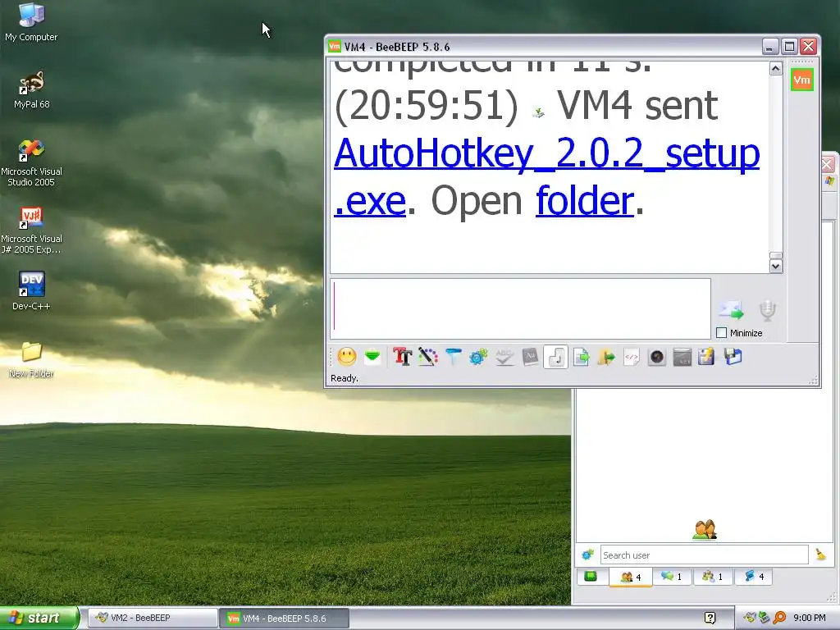840x630 pixels.
Task: Switch to VM2 - BeeBEEP taskbar button
Action: coord(153,619)
